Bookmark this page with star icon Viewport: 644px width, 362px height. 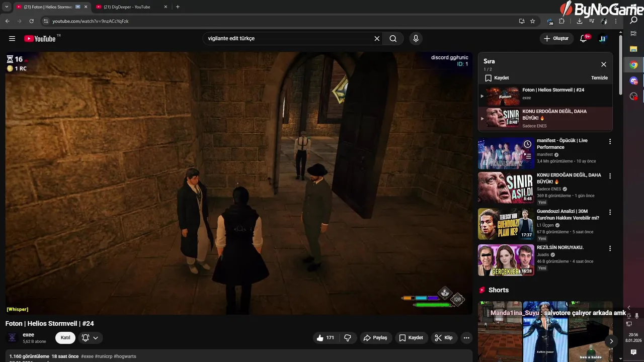[x=533, y=21]
